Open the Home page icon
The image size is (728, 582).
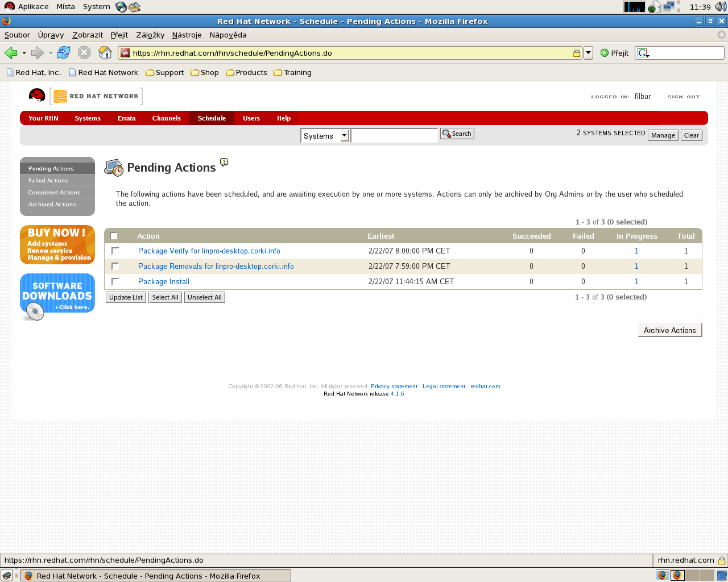[105, 53]
